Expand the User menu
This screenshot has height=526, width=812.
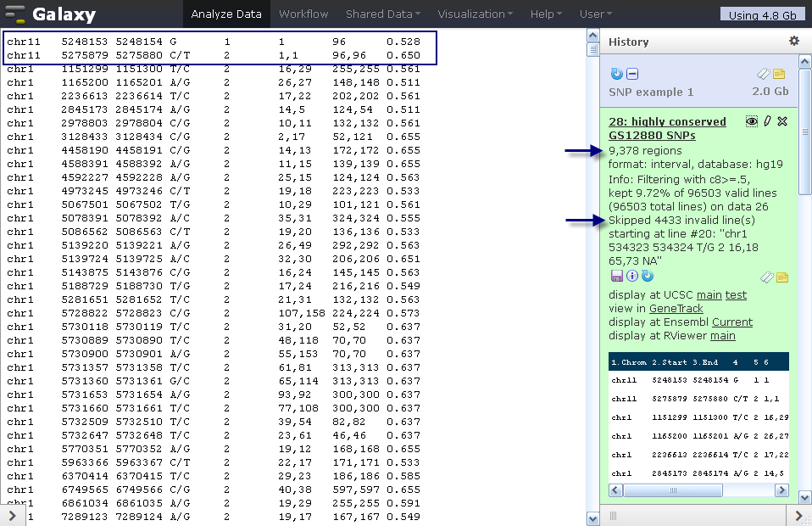[596, 14]
